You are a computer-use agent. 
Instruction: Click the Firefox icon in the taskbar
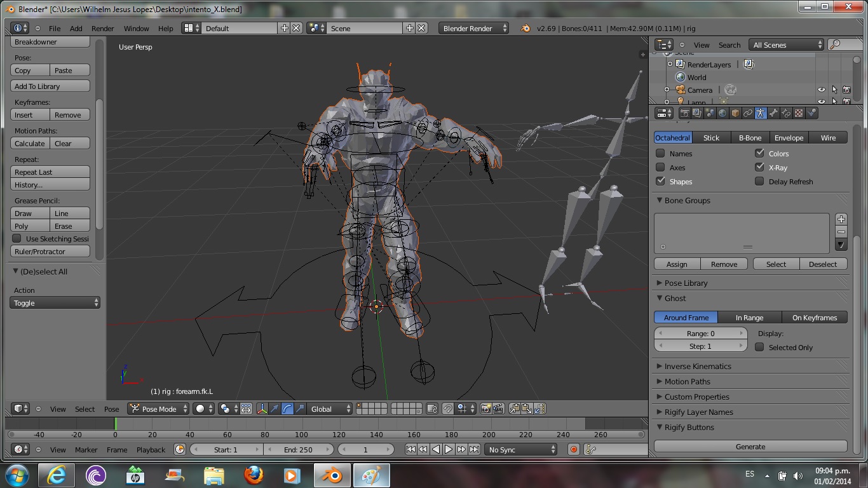[x=253, y=475]
